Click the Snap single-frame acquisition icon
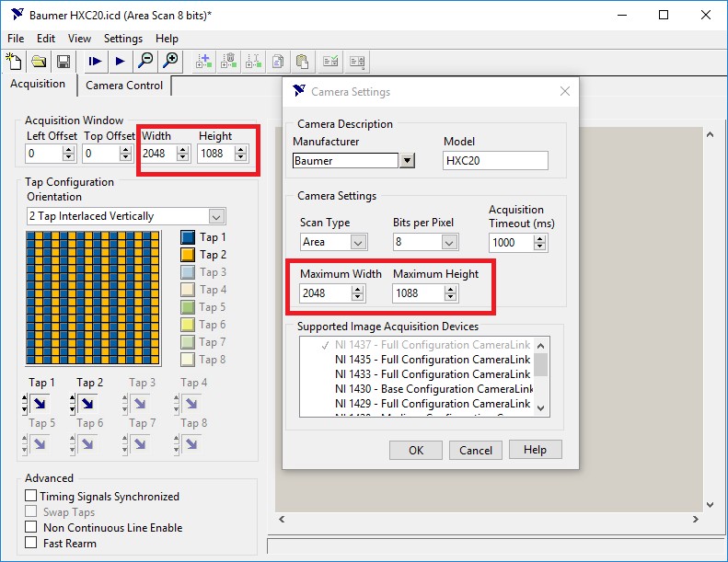 click(95, 62)
